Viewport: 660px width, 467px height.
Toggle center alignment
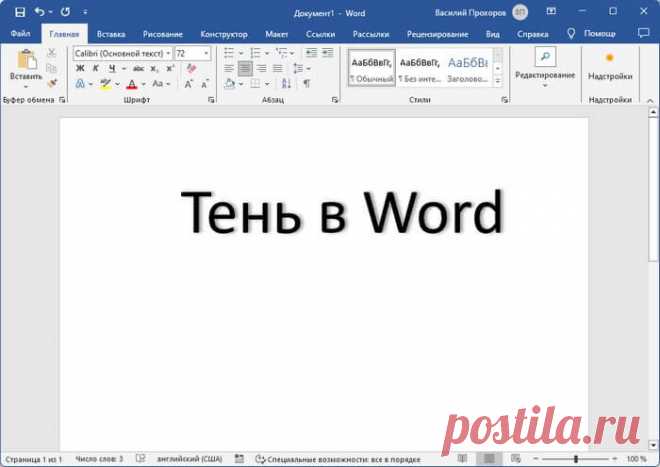coord(245,68)
